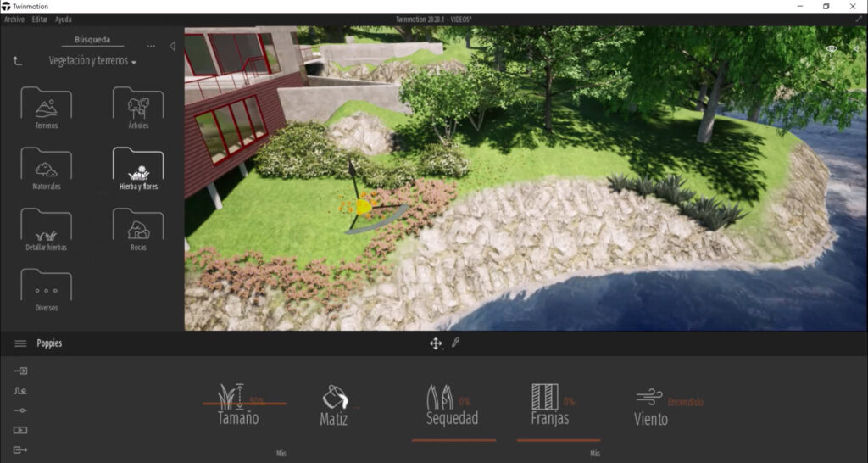
Task: Toggle the Viento wind setting
Action: pyautogui.click(x=651, y=408)
